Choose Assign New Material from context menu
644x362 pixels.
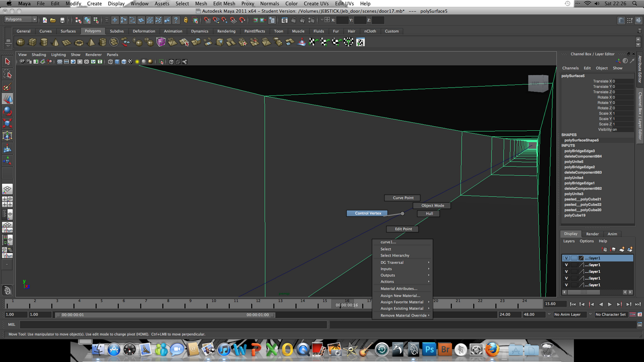pyautogui.click(x=400, y=295)
